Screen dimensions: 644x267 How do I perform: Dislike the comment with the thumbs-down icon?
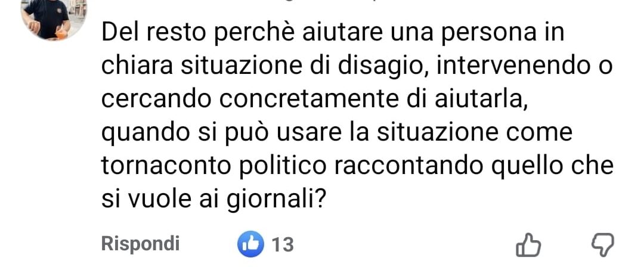pyautogui.click(x=602, y=245)
